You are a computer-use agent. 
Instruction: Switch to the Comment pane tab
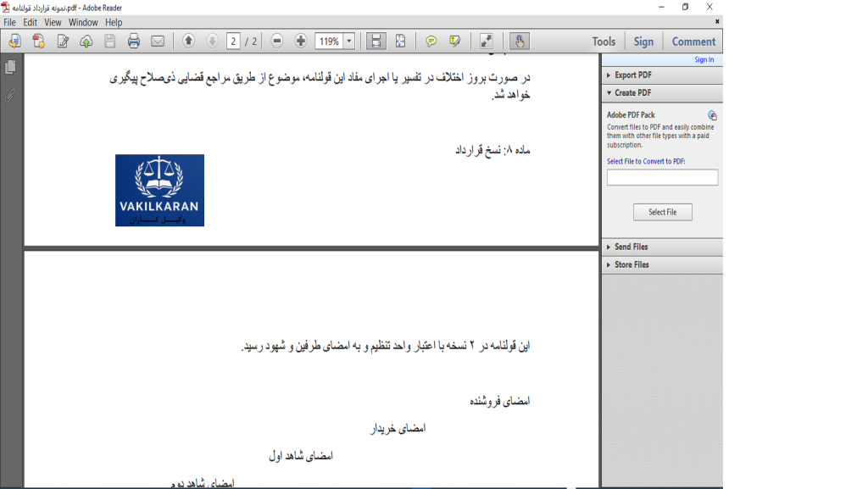tap(693, 42)
